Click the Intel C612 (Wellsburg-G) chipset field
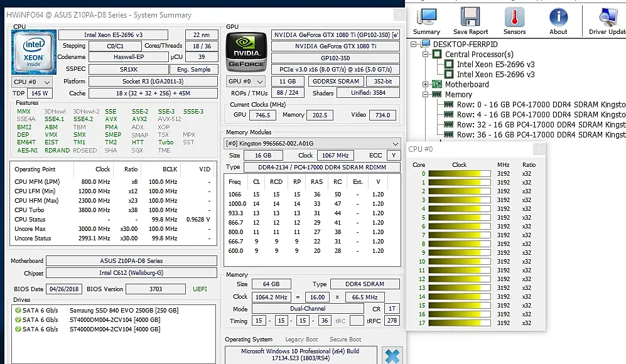The image size is (626, 364). click(131, 273)
